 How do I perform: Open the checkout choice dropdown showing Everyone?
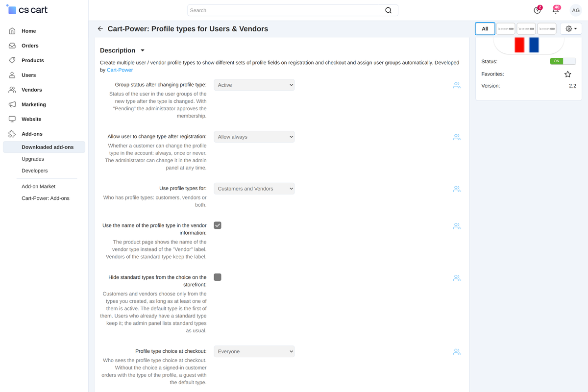pyautogui.click(x=254, y=351)
